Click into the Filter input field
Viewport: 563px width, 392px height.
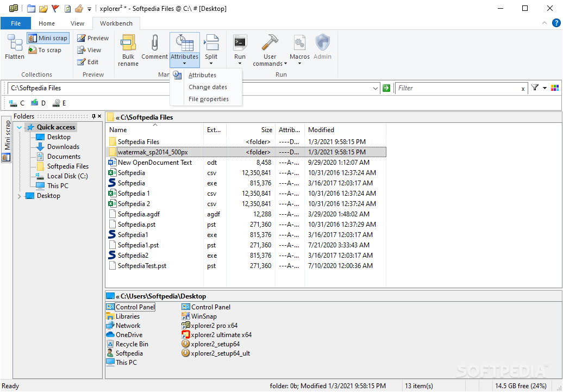pos(457,88)
